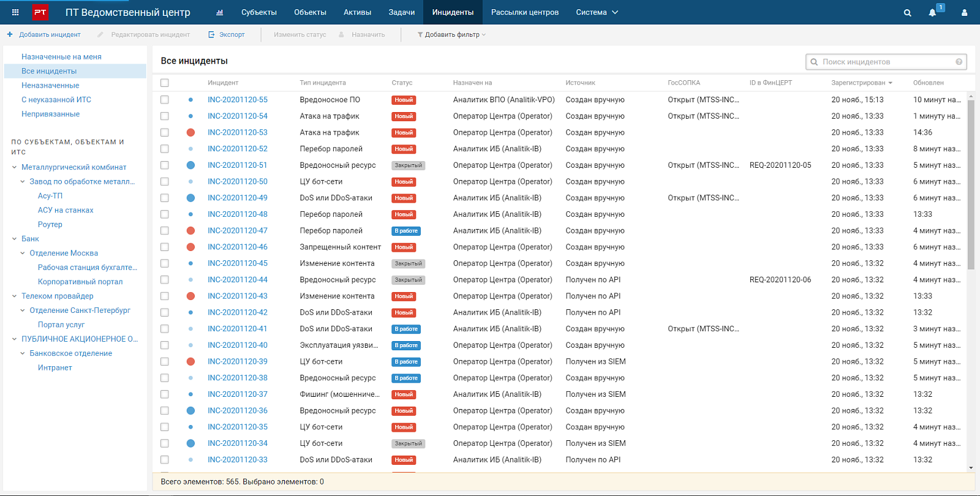Click severity dot of INC-20201120-36
The height and width of the screenshot is (496, 980).
point(190,411)
